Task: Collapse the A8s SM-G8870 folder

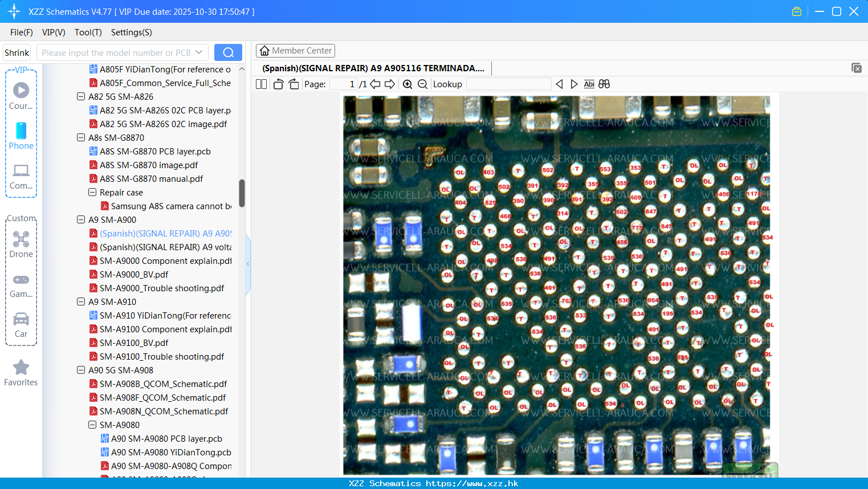Action: pos(81,138)
